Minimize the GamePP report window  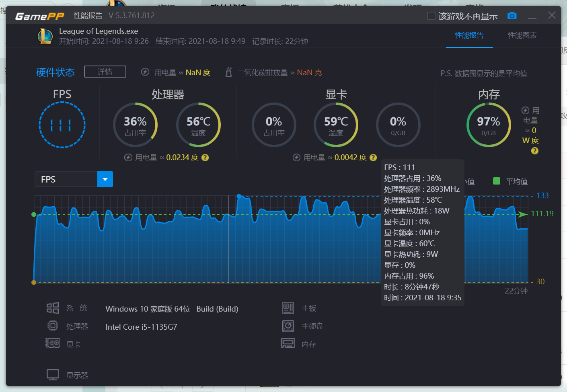tap(532, 16)
